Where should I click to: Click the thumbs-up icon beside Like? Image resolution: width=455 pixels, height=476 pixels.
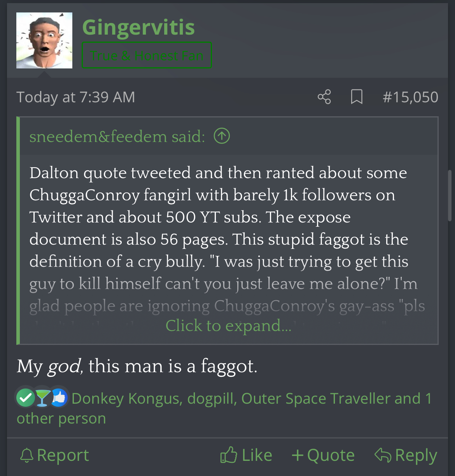pyautogui.click(x=229, y=455)
